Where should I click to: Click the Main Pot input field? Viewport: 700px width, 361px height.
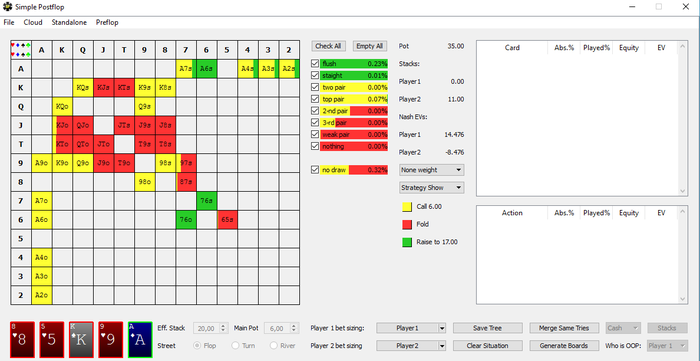(x=278, y=328)
